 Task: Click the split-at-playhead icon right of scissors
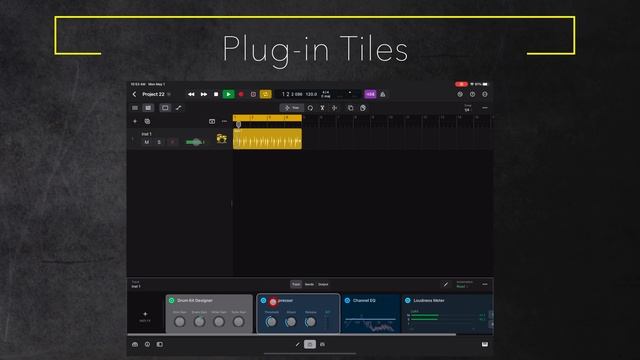(x=335, y=108)
